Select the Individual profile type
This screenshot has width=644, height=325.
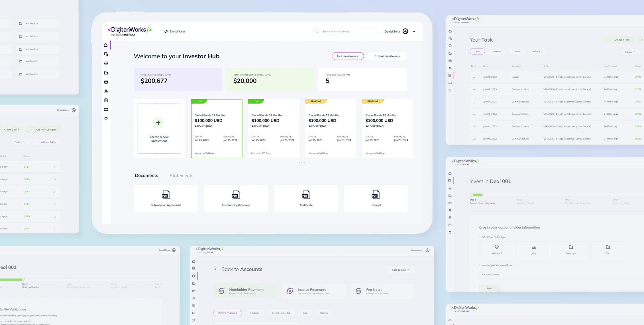point(497,249)
